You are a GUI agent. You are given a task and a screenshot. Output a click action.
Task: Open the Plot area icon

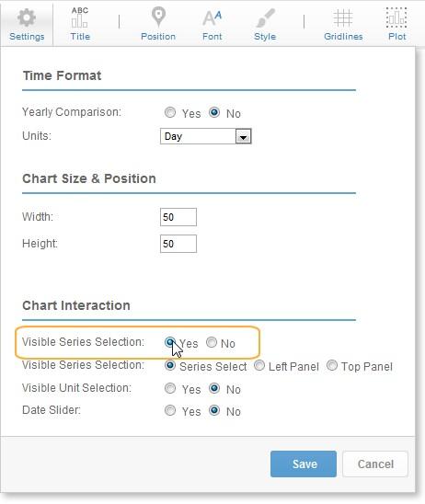pos(396,17)
